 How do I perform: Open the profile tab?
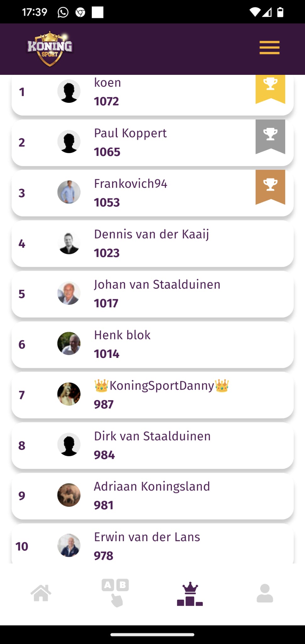265,593
